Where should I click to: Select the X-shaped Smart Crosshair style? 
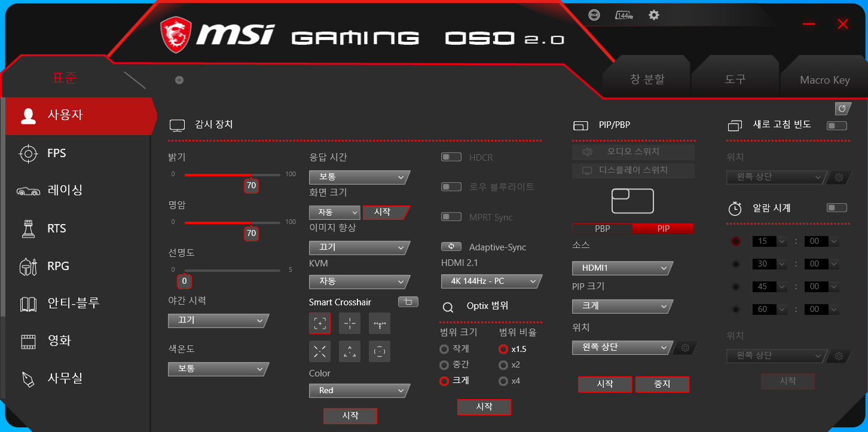click(x=320, y=351)
